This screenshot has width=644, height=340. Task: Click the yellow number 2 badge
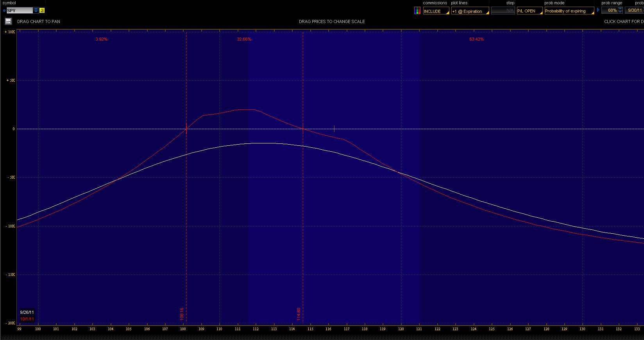(x=42, y=11)
